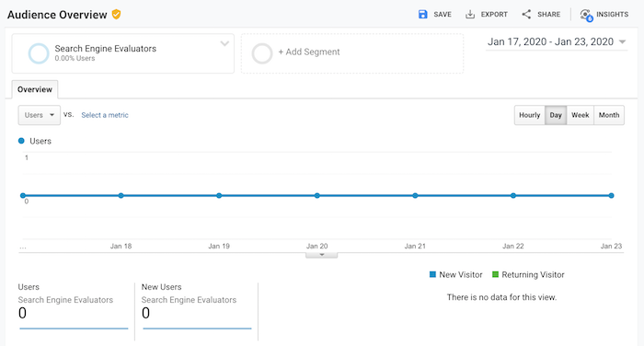The height and width of the screenshot is (346, 644).
Task: Click the SAVE label text
Action: point(443,15)
